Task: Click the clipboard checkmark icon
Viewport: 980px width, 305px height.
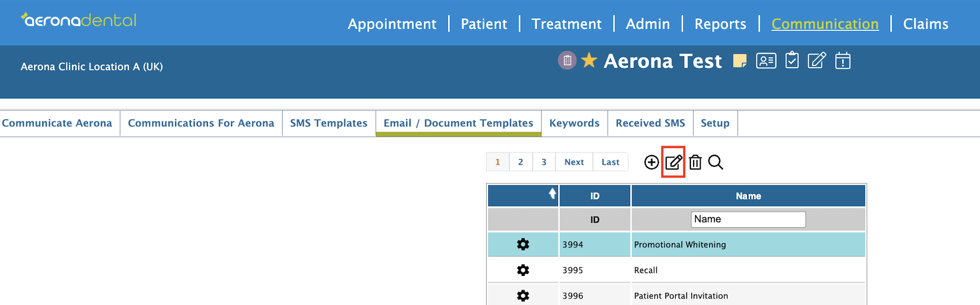Action: pyautogui.click(x=792, y=60)
